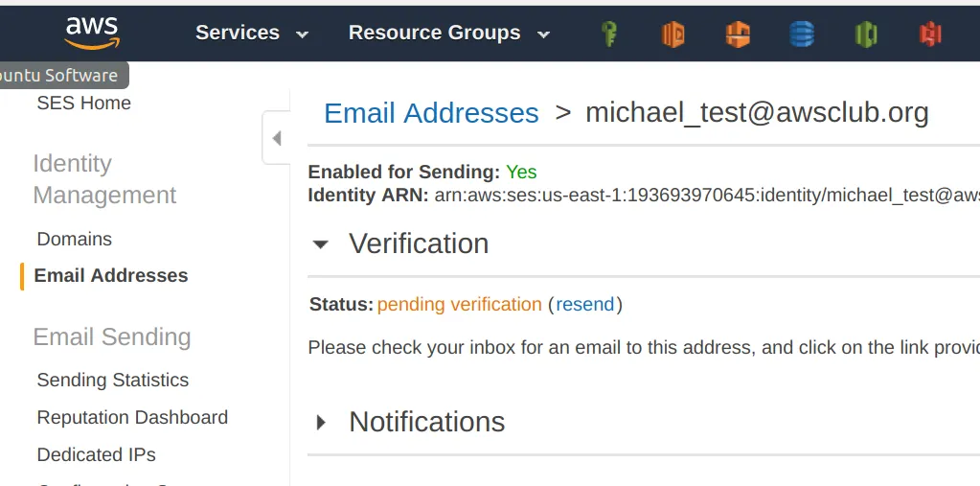Screen dimensions: 980x486
Task: Open Reputation Dashboard in the sidebar
Action: point(132,418)
